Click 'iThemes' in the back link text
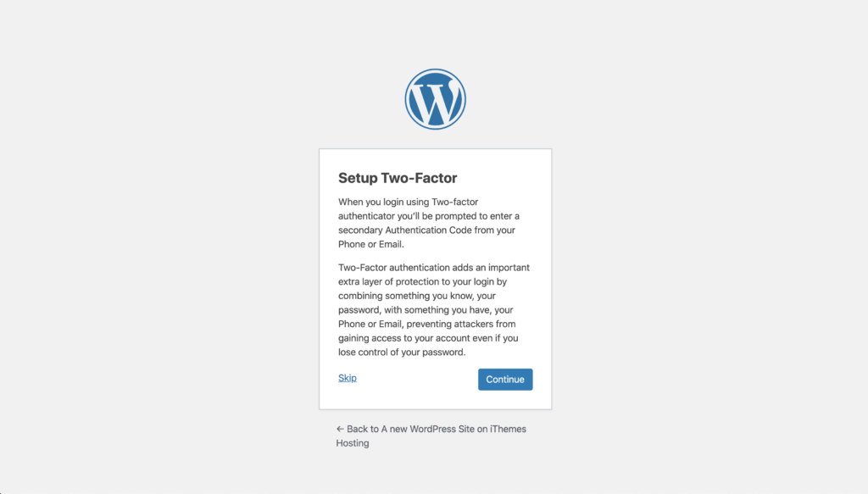The width and height of the screenshot is (868, 494). [508, 430]
